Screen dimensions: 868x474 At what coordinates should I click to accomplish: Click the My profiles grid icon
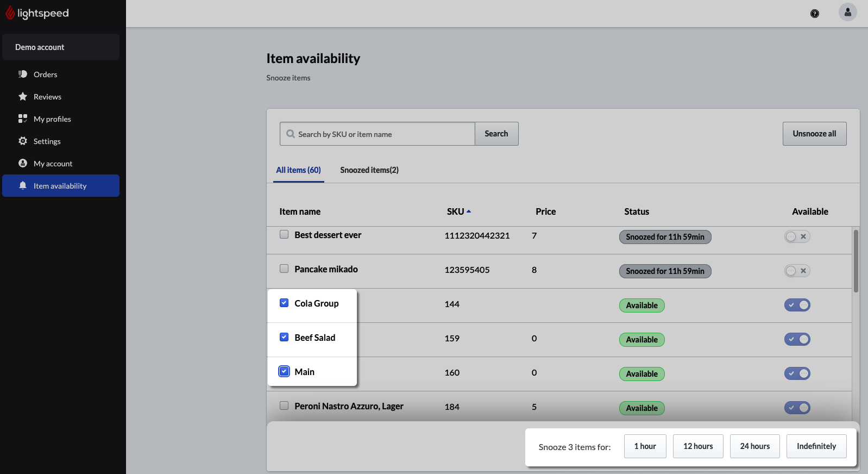pyautogui.click(x=23, y=118)
